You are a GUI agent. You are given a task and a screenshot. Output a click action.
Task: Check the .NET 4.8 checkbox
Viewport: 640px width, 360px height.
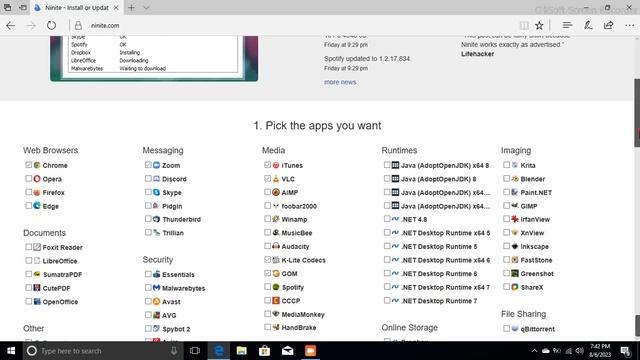(x=387, y=219)
